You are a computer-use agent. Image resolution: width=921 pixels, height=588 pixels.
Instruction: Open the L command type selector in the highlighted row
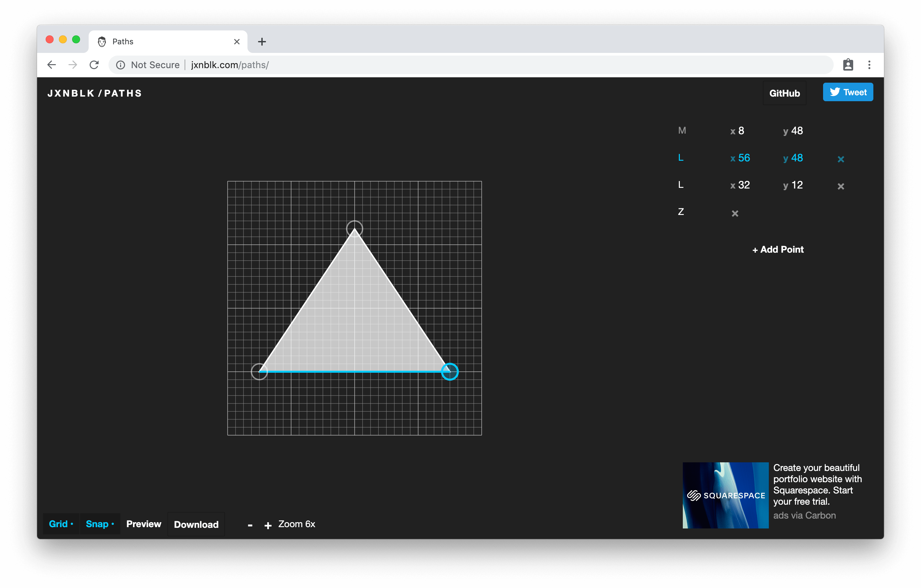tap(681, 157)
